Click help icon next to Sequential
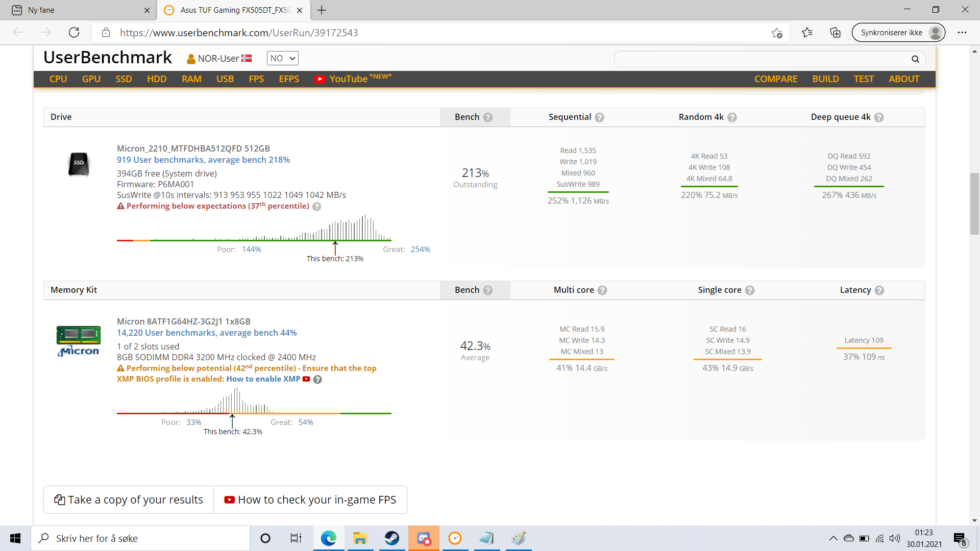Viewport: 980px width, 551px height. [x=600, y=117]
